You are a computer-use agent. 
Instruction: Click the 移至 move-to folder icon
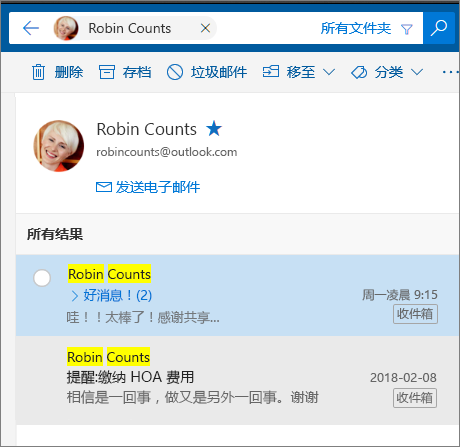point(271,72)
